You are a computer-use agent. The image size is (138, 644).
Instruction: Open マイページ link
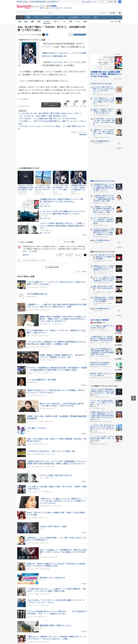103,13
